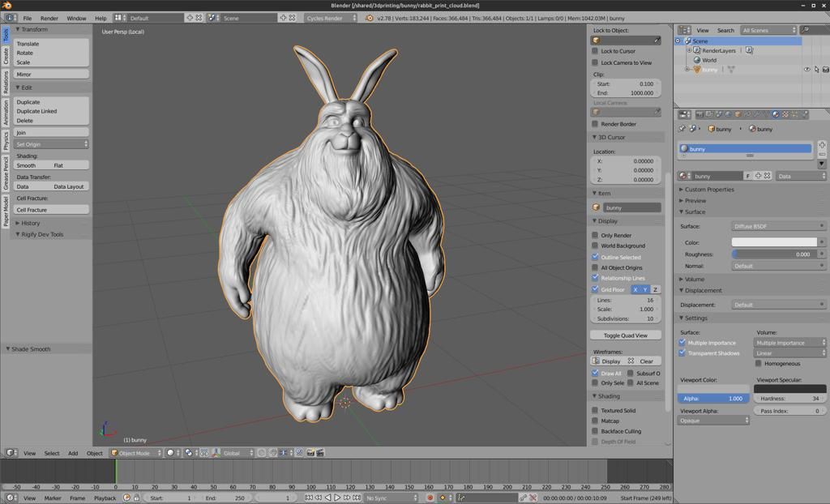Open the All Scenes outliner dropdown
The width and height of the screenshot is (830, 504).
(x=768, y=30)
